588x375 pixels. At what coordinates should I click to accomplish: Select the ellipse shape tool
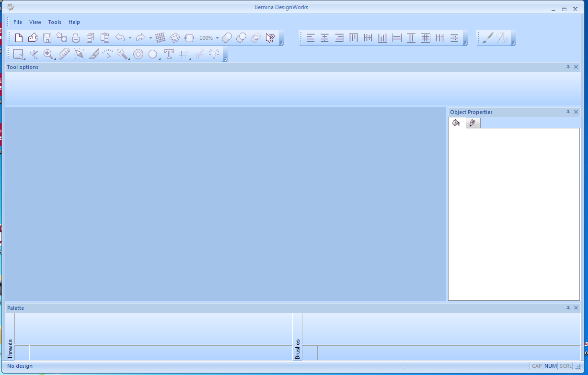click(153, 54)
